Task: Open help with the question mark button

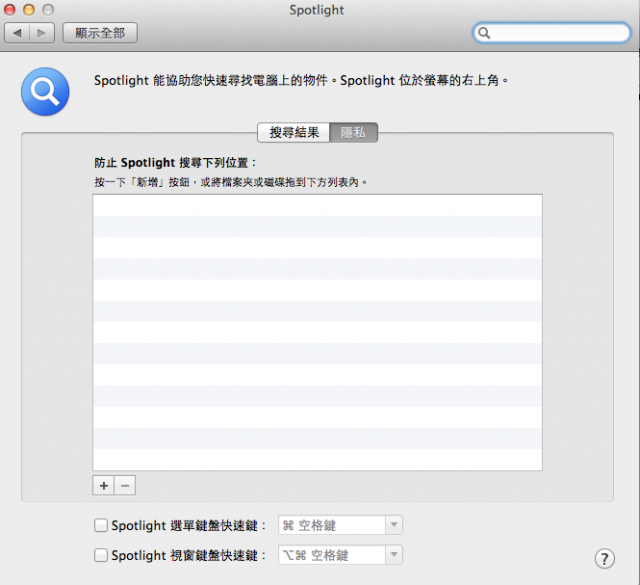Action: tap(604, 558)
